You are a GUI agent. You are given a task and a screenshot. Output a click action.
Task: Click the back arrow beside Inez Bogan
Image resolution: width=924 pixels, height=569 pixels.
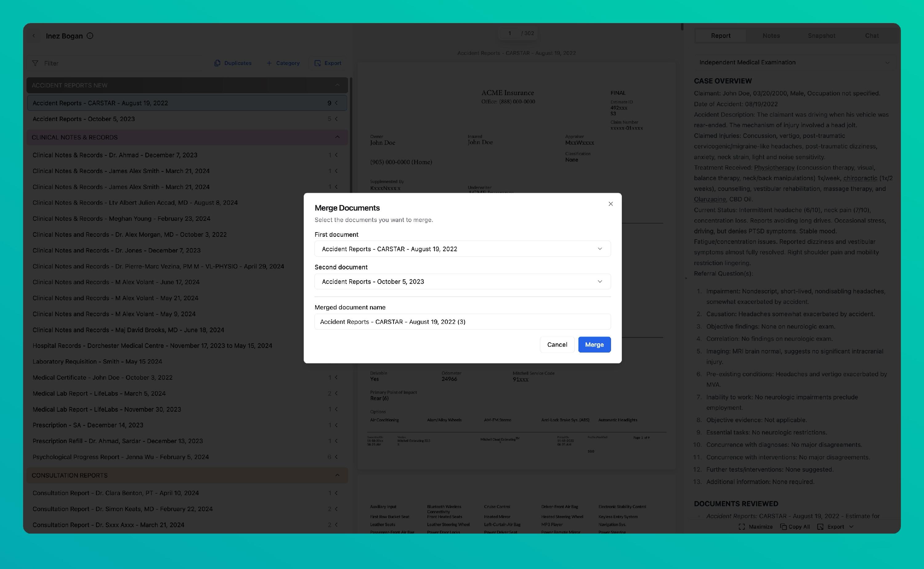[x=34, y=36]
